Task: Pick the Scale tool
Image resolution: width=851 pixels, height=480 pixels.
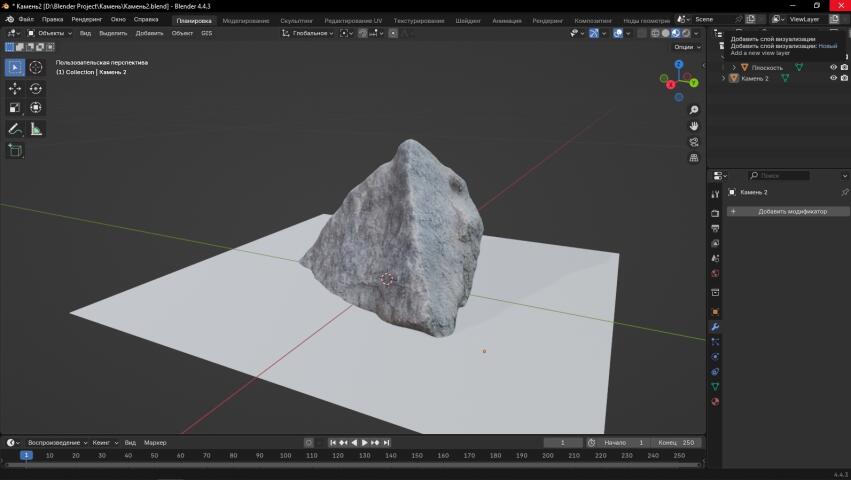Action: pyautogui.click(x=15, y=108)
